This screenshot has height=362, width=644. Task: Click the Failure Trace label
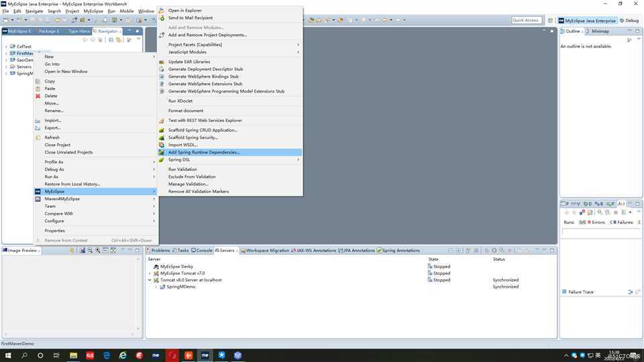pyautogui.click(x=581, y=292)
